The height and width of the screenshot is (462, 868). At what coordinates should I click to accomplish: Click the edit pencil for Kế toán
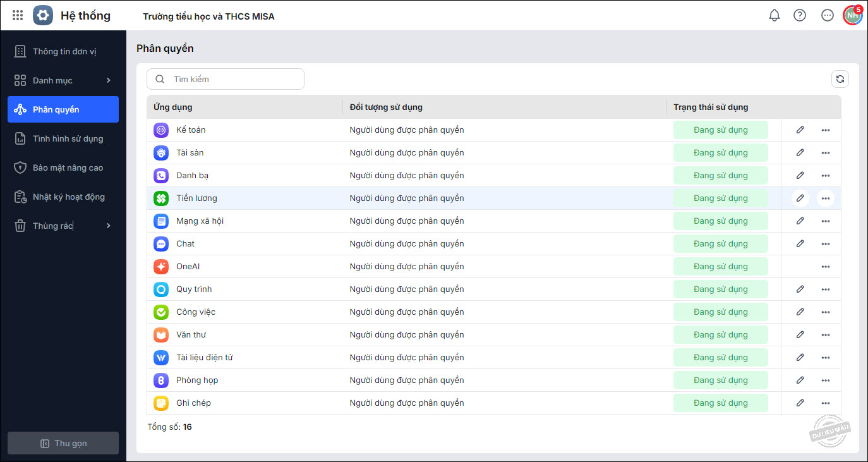pos(800,130)
